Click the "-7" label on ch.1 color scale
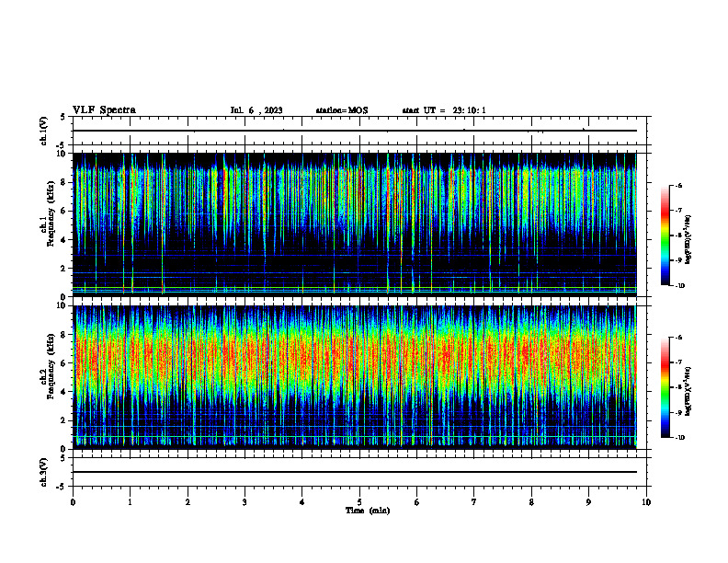 tap(678, 211)
